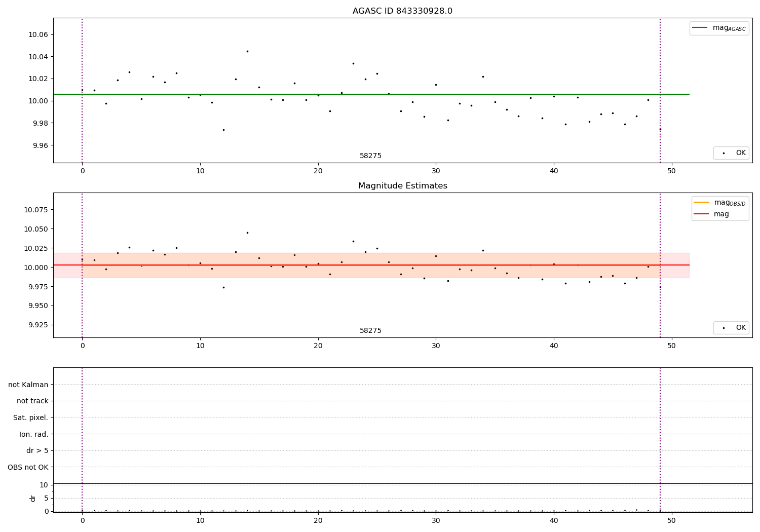Screen dimensions: 760x532
Task: Click the 'dr > 5' y-axis label
Action: tap(37, 450)
